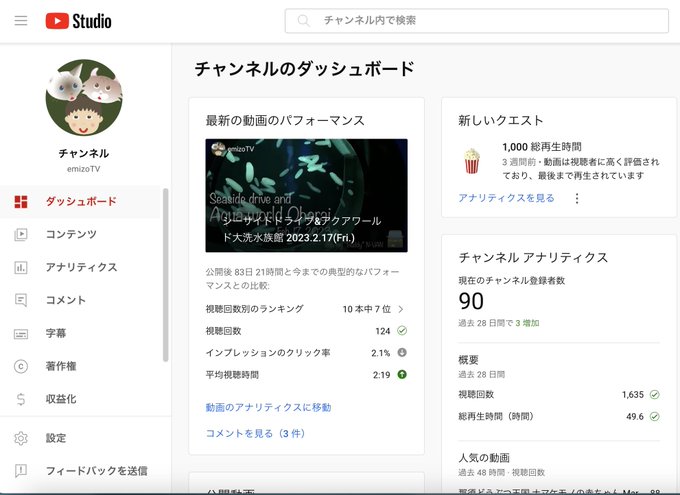Focus the channel search field
The height and width of the screenshot is (495, 680).
(x=477, y=20)
